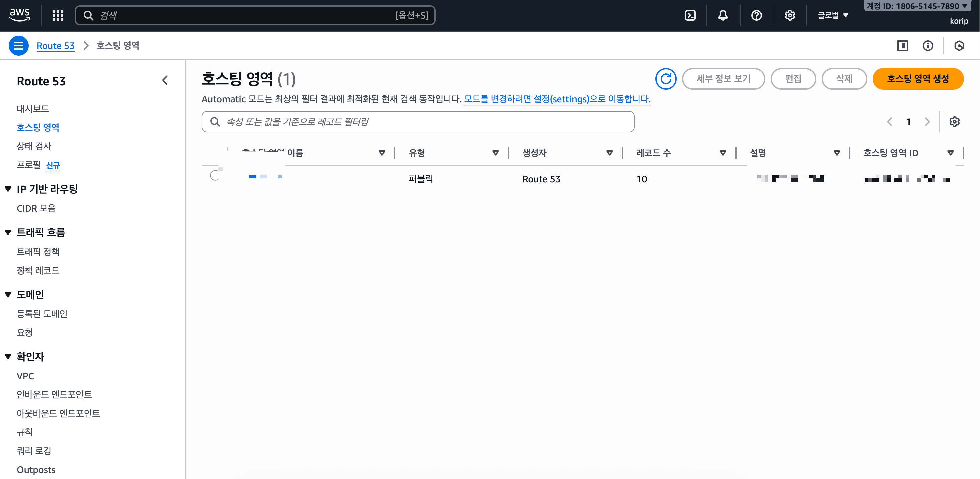Image resolution: width=980 pixels, height=479 pixels.
Task: Collapse the 트래픽 흐름 section
Action: tap(8, 232)
